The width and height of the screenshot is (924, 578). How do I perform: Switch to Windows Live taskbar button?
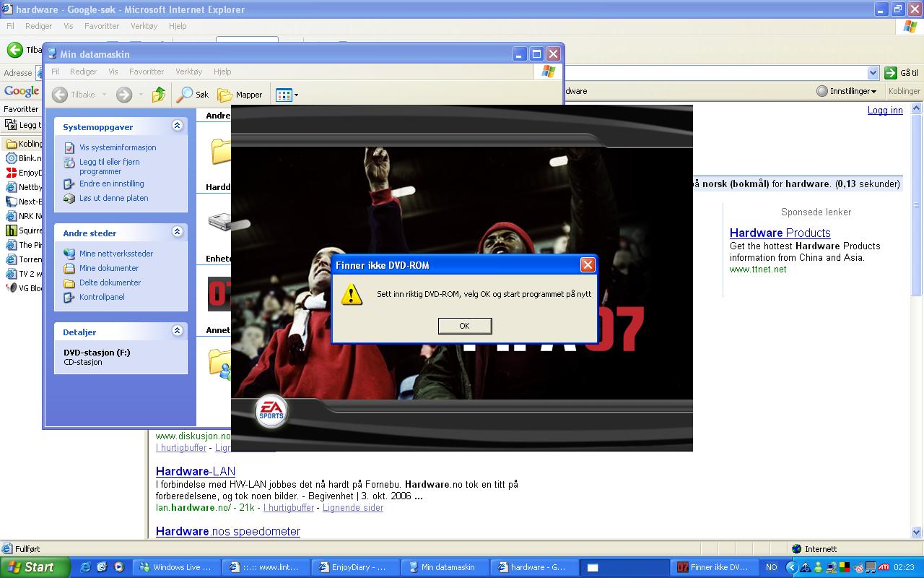pos(178,567)
